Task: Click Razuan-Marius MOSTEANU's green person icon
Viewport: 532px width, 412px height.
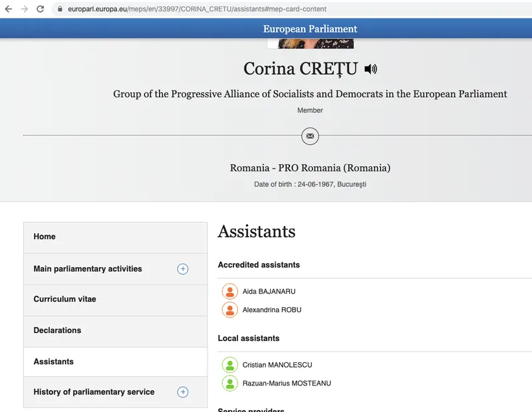Action: point(229,383)
